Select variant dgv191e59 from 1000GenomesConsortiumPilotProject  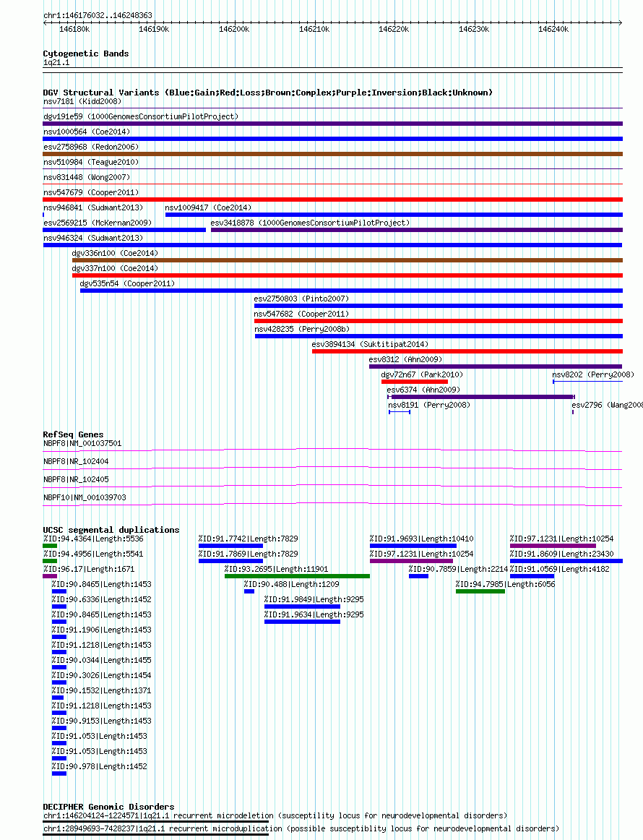(141, 116)
